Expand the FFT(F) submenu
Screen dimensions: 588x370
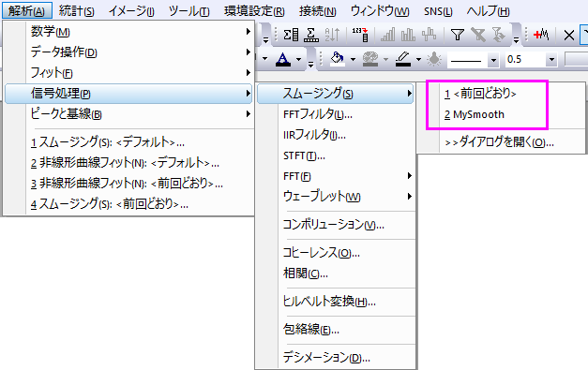336,176
